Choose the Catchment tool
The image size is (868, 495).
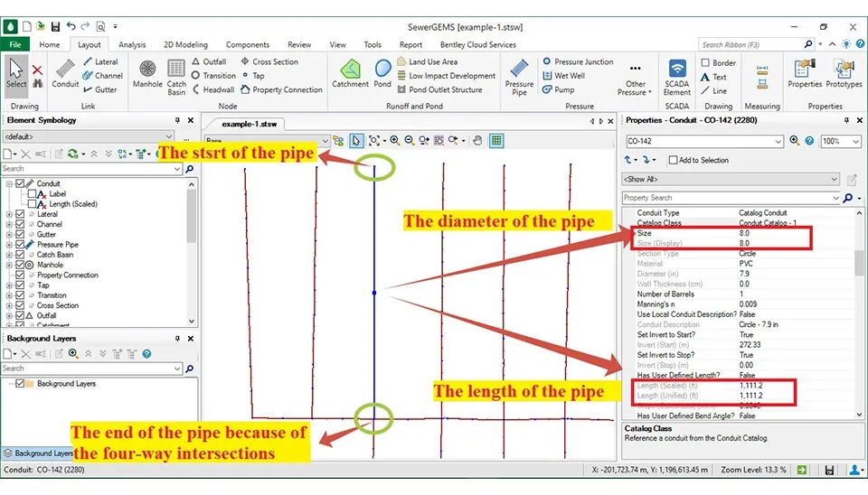350,73
